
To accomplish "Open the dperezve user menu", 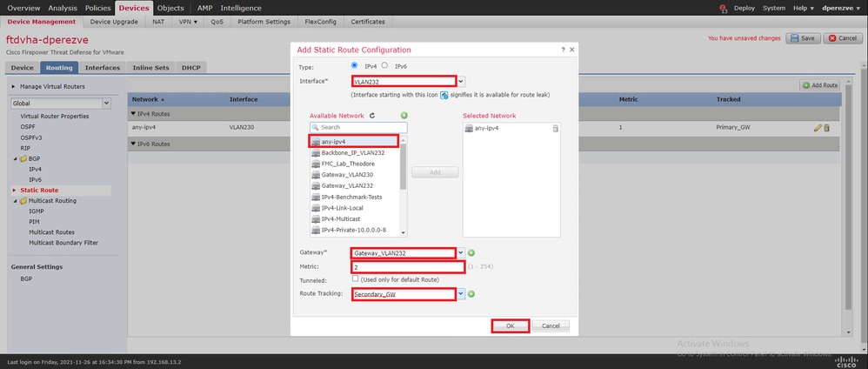I will point(841,9).
